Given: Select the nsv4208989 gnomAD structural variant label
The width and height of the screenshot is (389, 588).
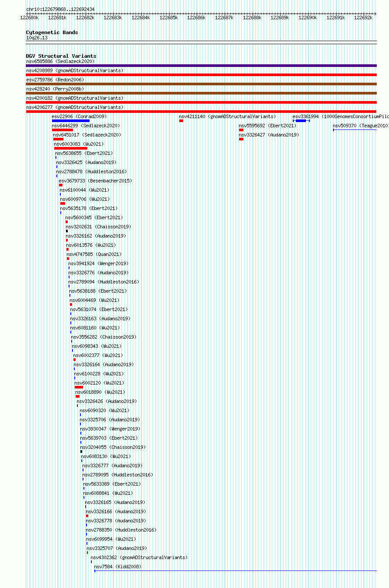Looking at the screenshot, I should click(x=74, y=70).
